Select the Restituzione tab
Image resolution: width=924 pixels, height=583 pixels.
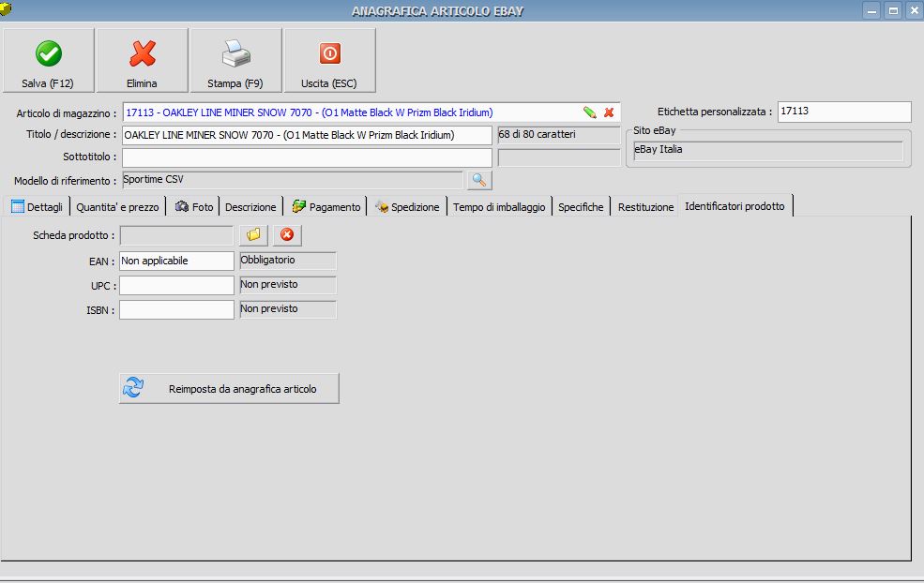click(x=645, y=207)
